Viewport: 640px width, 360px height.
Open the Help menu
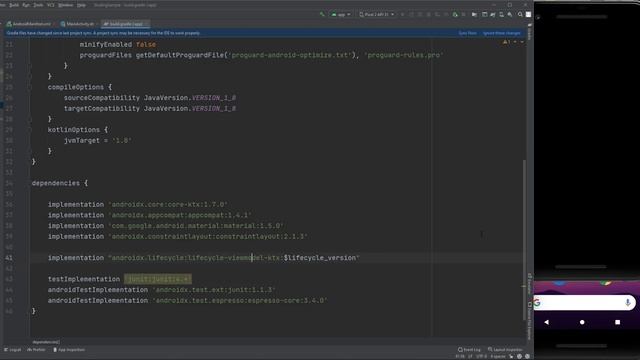[x=81, y=5]
